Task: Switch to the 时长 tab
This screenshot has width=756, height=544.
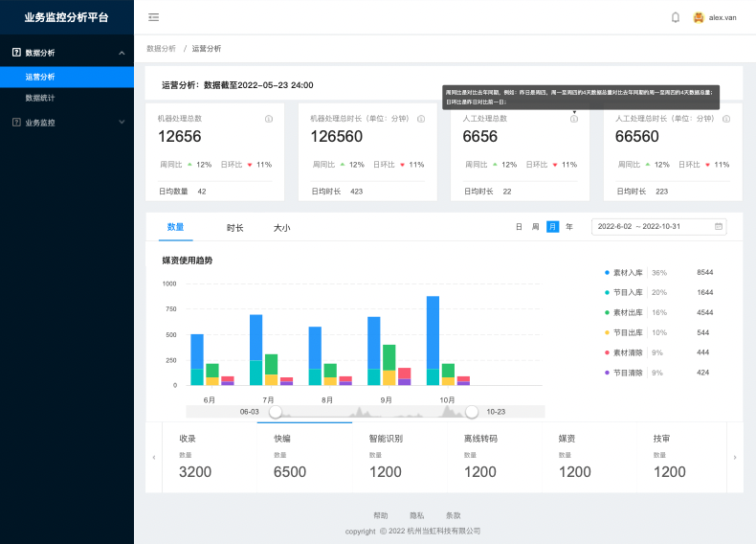Action: 234,228
